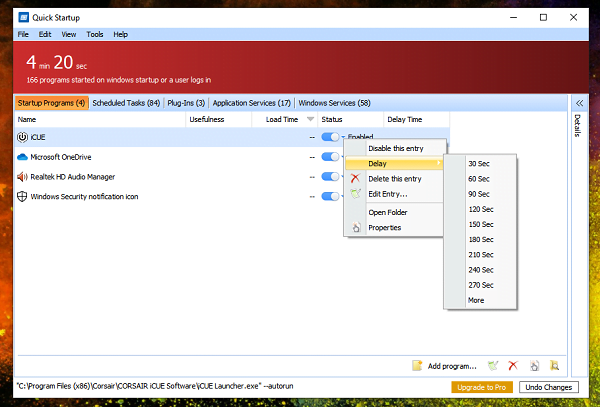
Task: Click the Quick Startup app icon in title bar
Action: (24, 18)
